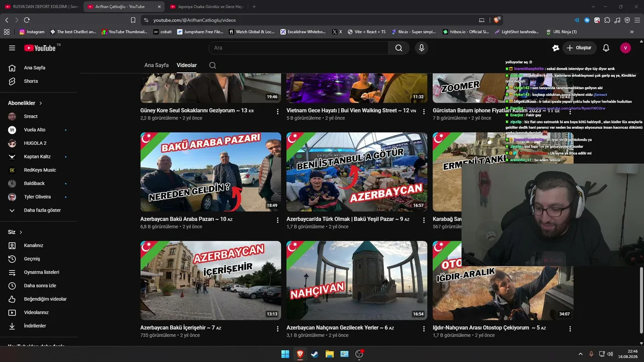Open more options for Iğdır-Nahçıvan Otostop video
The height and width of the screenshot is (362, 644).
tap(570, 329)
